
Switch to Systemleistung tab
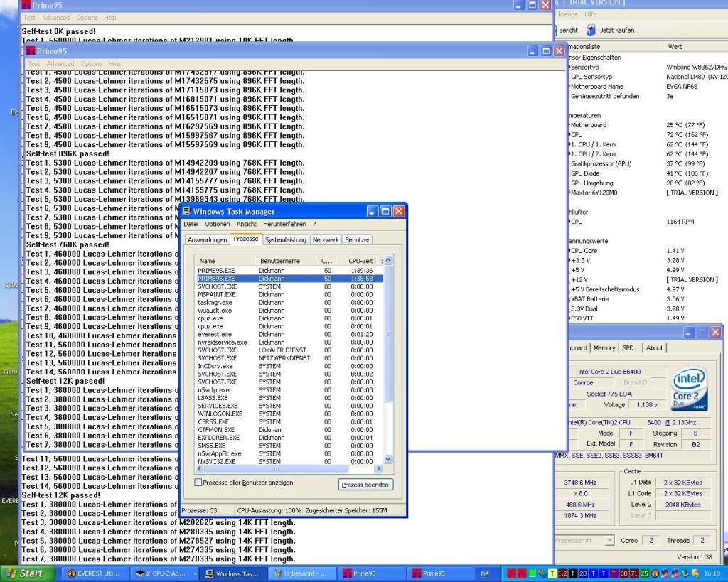(286, 240)
